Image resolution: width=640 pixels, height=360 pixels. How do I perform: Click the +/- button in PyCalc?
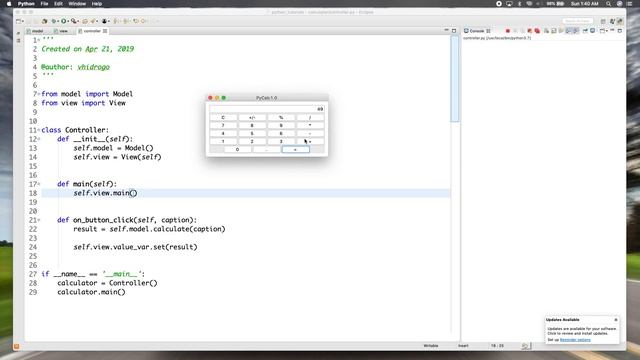252,118
